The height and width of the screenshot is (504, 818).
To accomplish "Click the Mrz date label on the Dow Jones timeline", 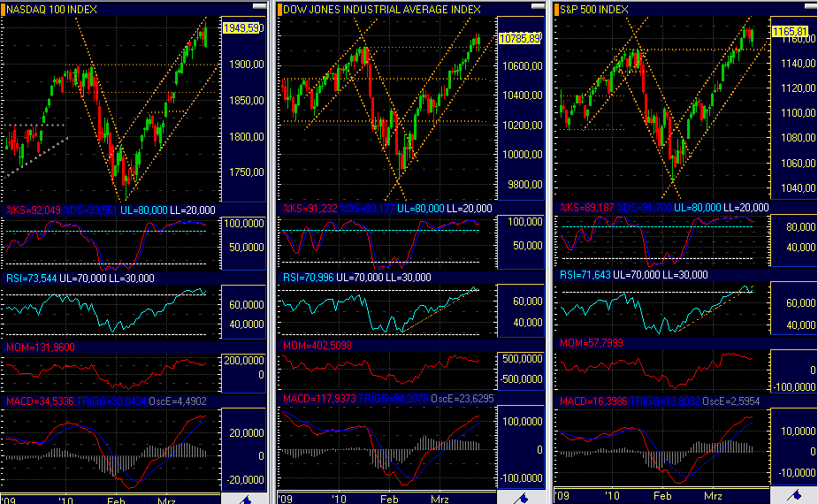I will (x=440, y=500).
